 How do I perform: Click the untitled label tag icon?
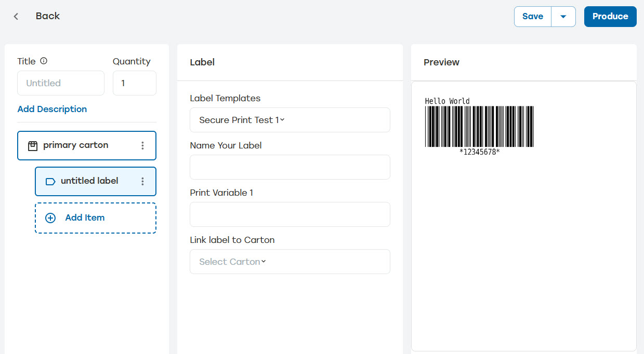click(50, 181)
